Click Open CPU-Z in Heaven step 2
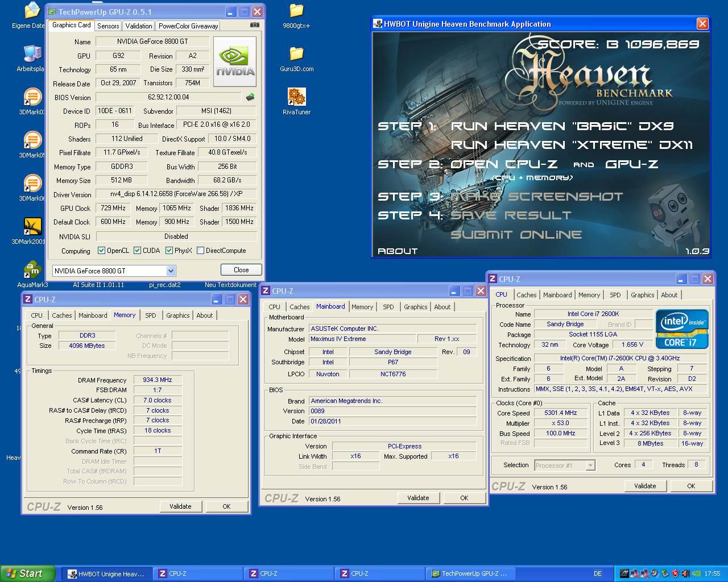Screen dimensions: 728x582 (x=504, y=164)
